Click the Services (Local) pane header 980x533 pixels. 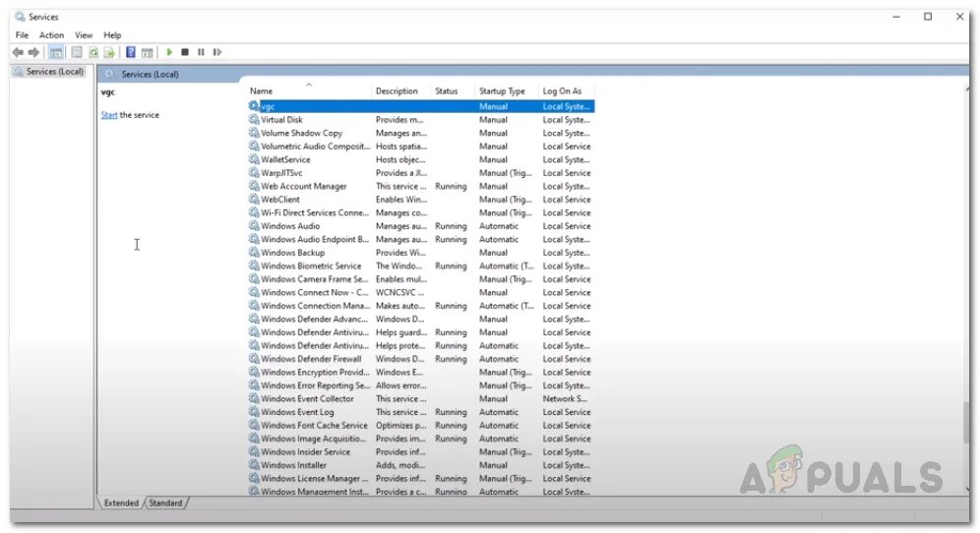click(150, 75)
